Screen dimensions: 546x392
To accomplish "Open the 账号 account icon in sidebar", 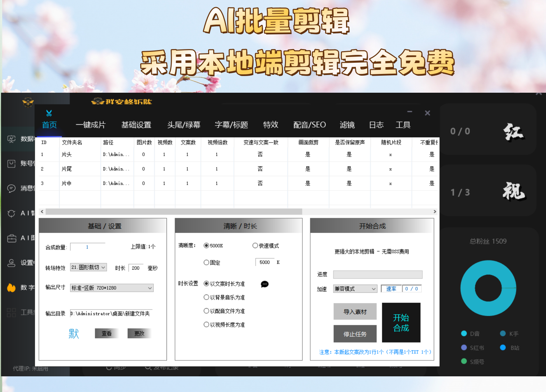I will click(x=12, y=164).
